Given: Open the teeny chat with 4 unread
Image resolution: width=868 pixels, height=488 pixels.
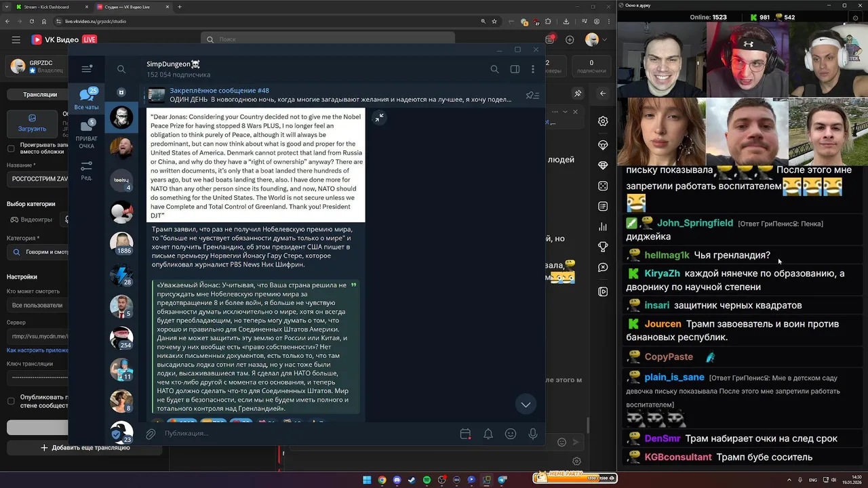Looking at the screenshot, I should (122, 181).
